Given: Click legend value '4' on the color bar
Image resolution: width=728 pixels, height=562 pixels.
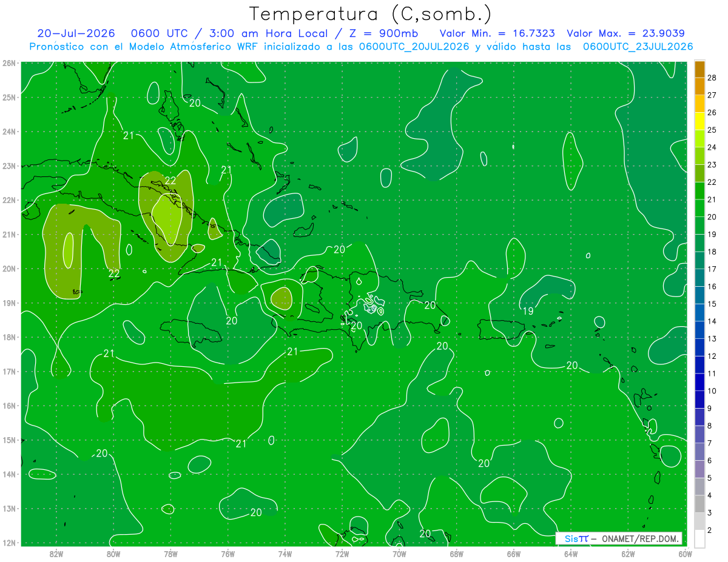Looking at the screenshot, I should [710, 495].
